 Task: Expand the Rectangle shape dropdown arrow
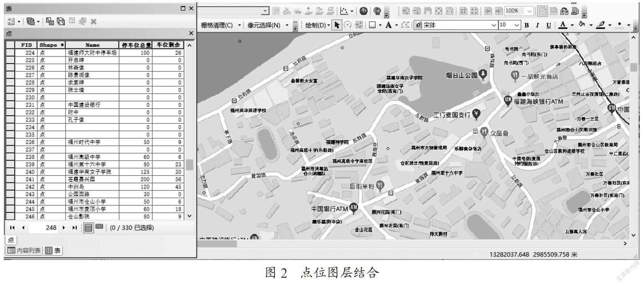point(380,25)
